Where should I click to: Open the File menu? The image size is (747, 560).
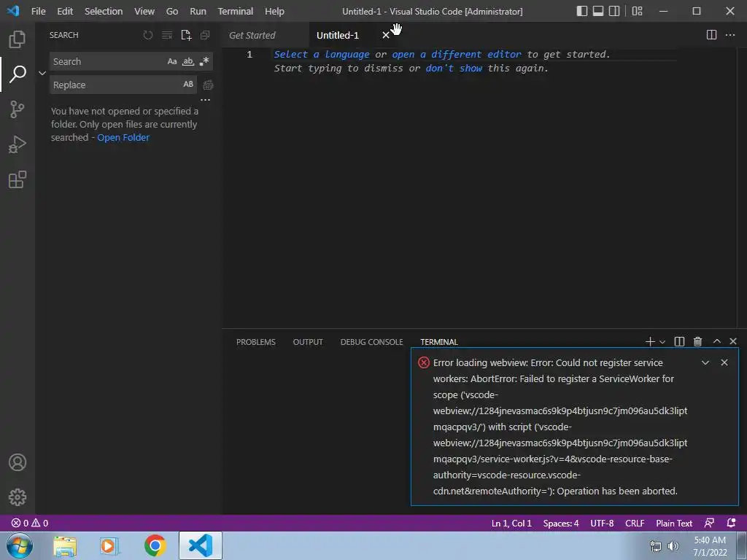[38, 11]
